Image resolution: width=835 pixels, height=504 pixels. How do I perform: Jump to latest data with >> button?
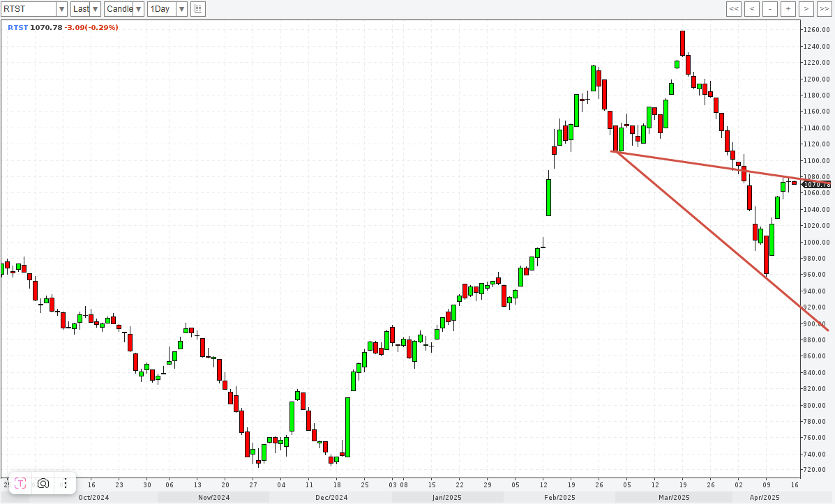[824, 9]
